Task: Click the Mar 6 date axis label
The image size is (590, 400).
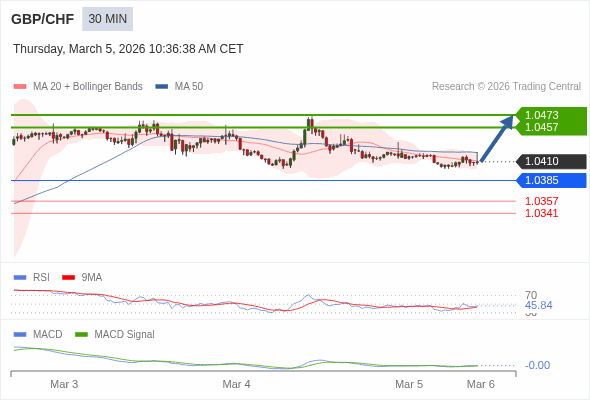Action: tap(481, 384)
